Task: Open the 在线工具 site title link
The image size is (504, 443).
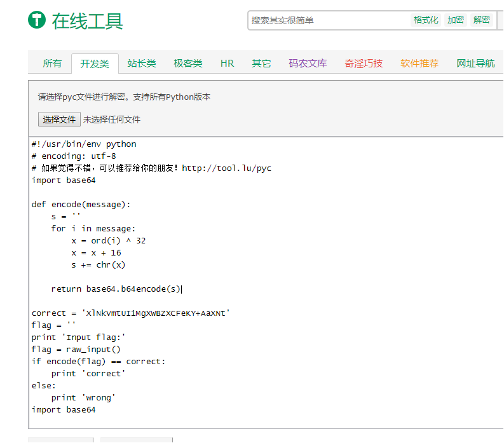Action: [87, 21]
